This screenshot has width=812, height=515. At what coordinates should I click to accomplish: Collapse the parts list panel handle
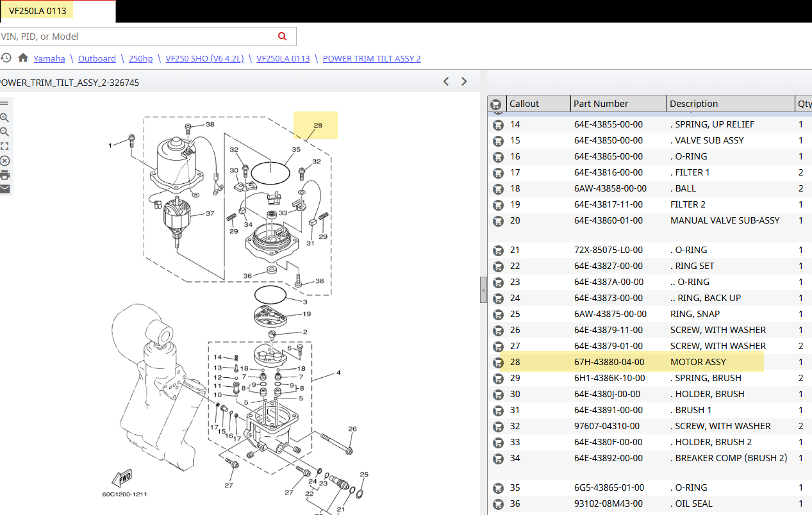click(483, 290)
